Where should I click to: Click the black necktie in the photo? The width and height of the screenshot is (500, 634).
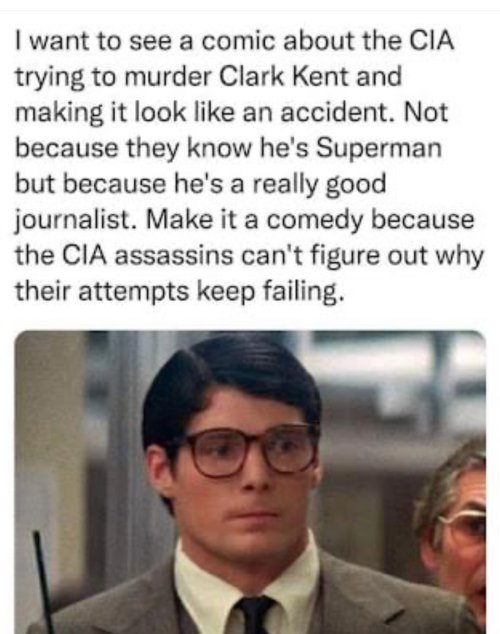[254, 615]
